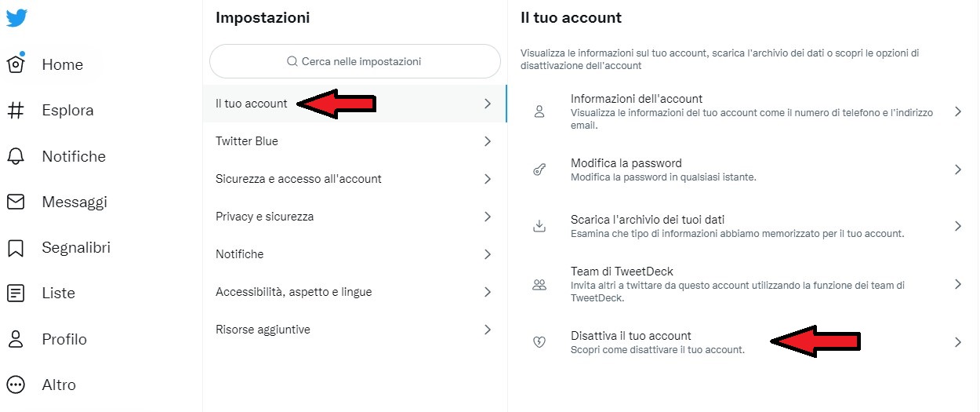The height and width of the screenshot is (412, 980).
Task: Click the Segnalibri bookmark icon
Action: coord(16,248)
